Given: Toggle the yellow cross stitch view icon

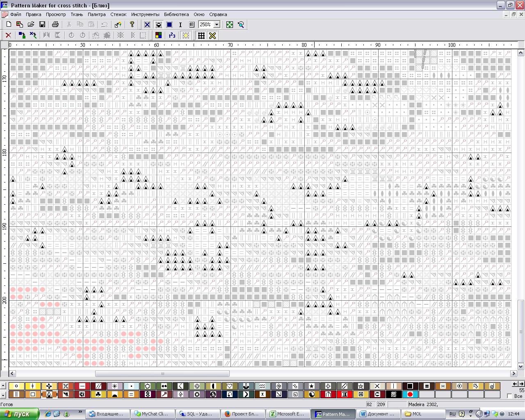Looking at the screenshot, I should tap(212, 35).
